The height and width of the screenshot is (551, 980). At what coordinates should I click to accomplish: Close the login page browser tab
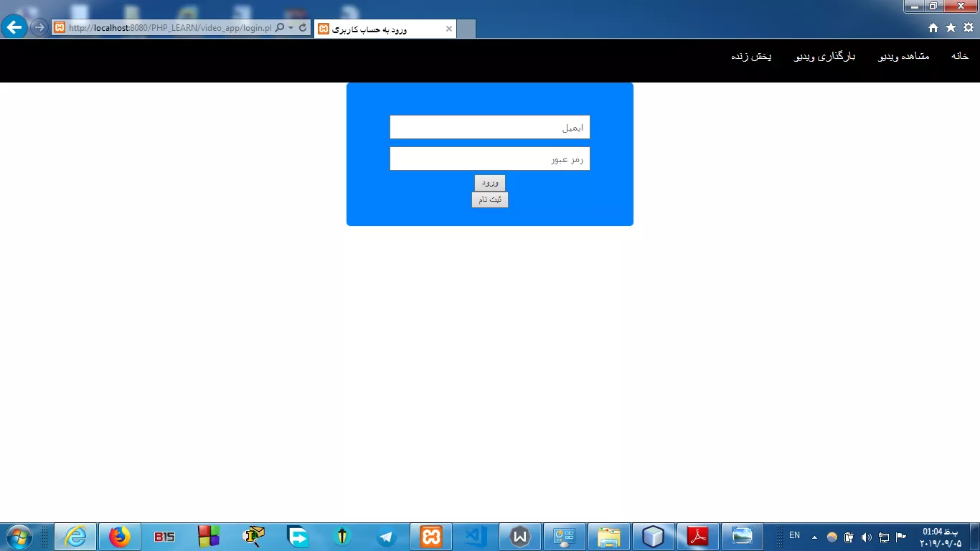449,29
